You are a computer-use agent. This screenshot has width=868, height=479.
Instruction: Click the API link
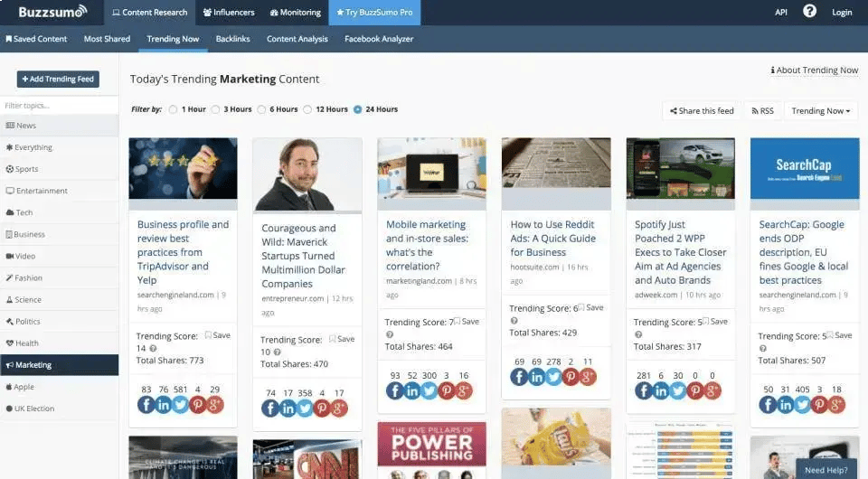point(781,12)
